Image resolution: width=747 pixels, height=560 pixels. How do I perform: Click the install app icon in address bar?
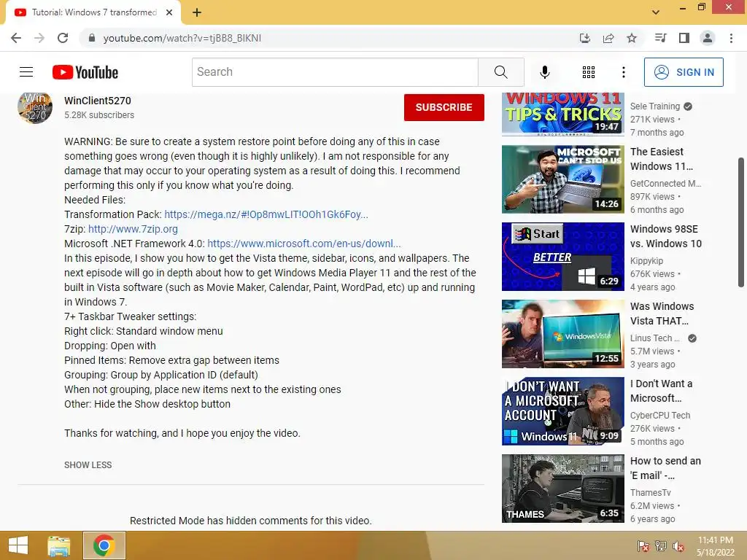pyautogui.click(x=584, y=38)
